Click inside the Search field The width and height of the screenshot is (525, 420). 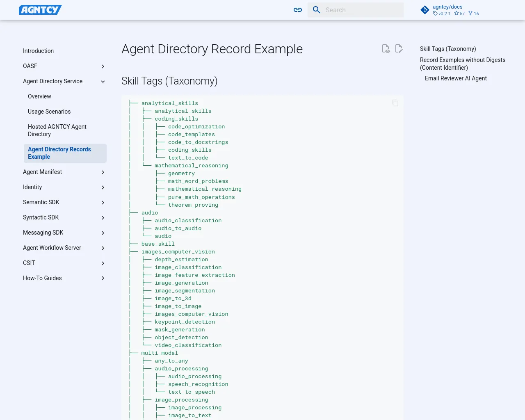(x=361, y=9)
